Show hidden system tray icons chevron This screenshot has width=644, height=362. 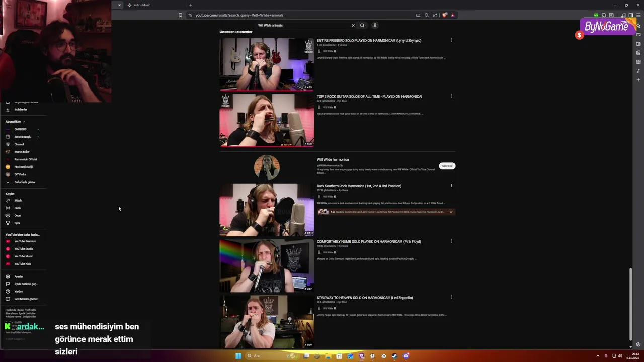598,356
